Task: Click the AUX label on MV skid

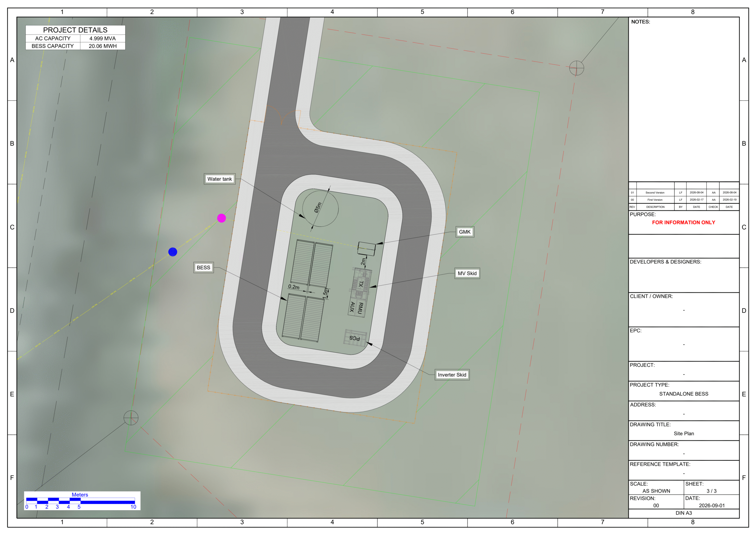Action: [x=352, y=307]
